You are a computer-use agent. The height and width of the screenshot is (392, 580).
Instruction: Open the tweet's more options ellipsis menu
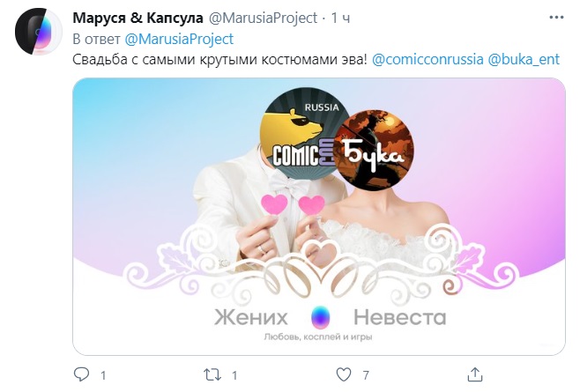pyautogui.click(x=556, y=18)
